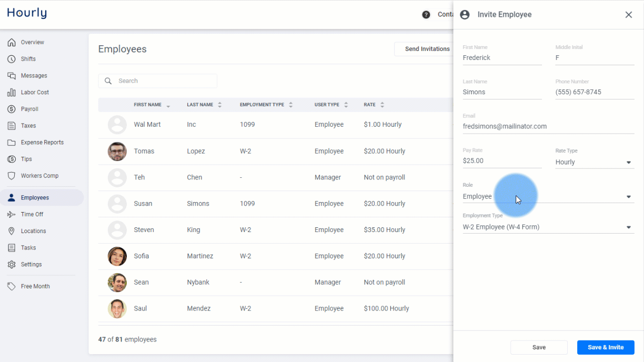644x362 pixels.
Task: Select the $100.00 Hourly rate cell
Action: click(x=386, y=308)
